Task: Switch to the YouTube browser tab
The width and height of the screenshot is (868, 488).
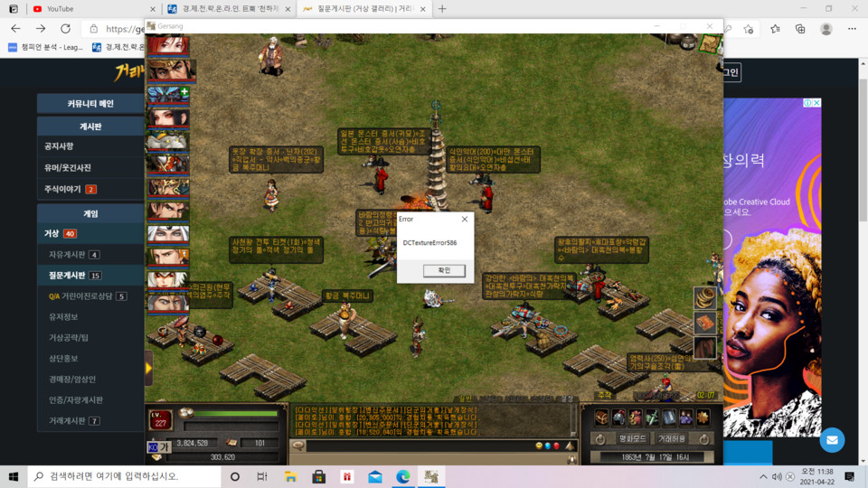Action: (x=86, y=9)
